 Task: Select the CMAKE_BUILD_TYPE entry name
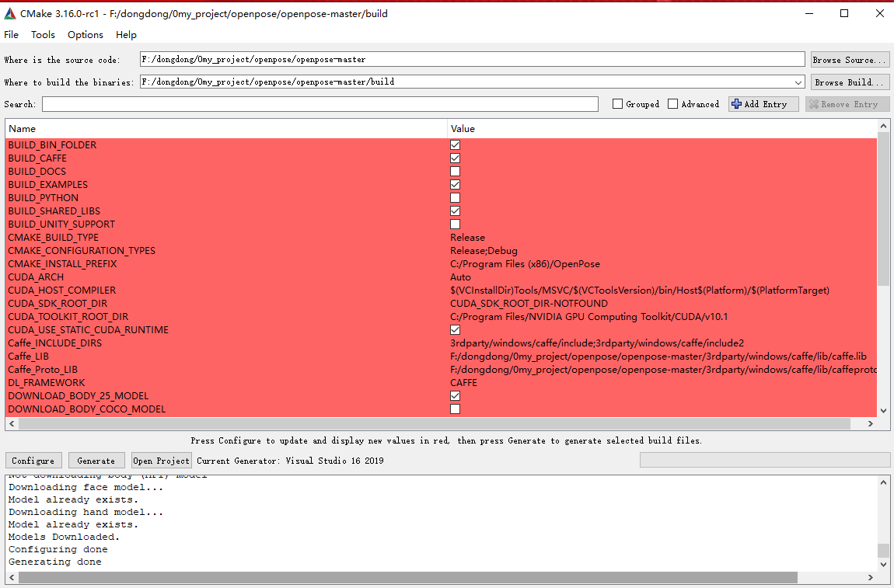point(53,238)
